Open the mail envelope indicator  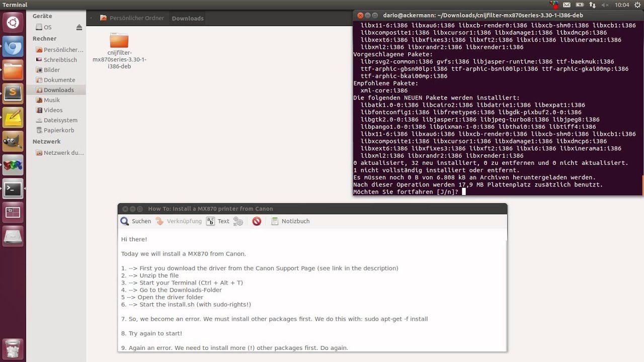click(567, 5)
